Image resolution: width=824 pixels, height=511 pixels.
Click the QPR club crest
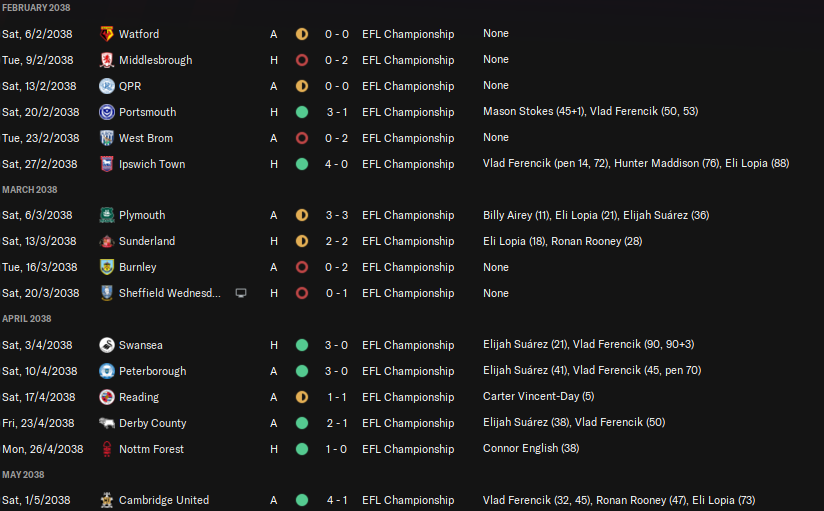(107, 86)
